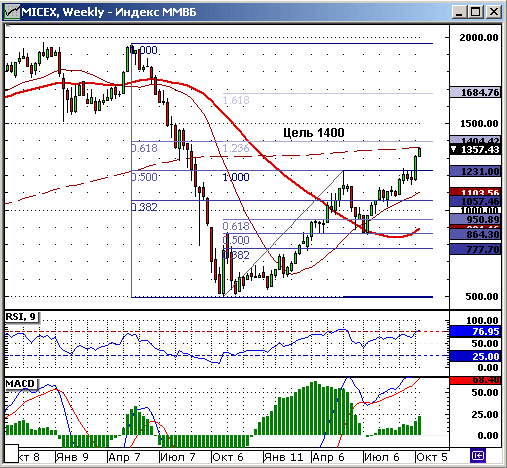507x468 pixels.
Task: Click the chart icon in the title bar
Action: (12, 12)
